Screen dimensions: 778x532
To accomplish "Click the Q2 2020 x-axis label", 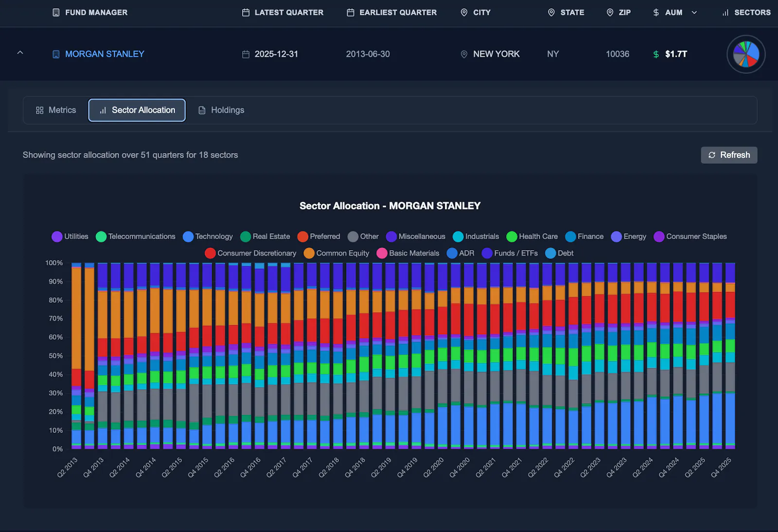I will point(433,467).
